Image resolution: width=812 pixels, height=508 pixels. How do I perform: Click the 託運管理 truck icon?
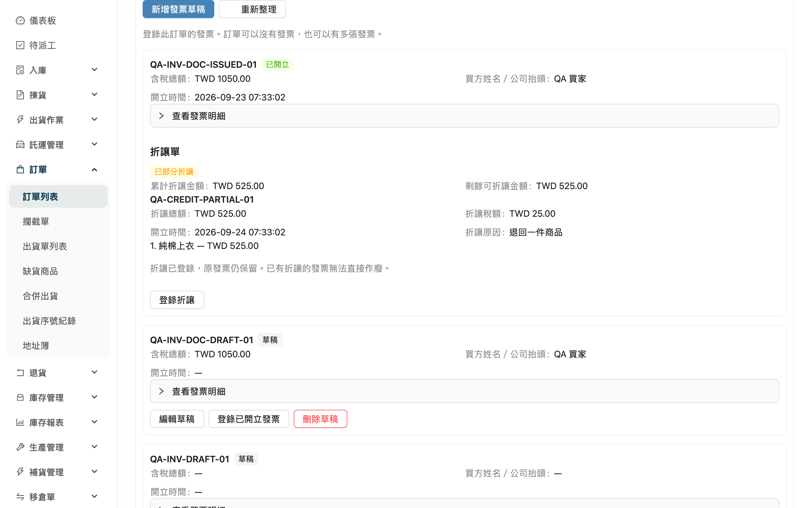(x=20, y=145)
